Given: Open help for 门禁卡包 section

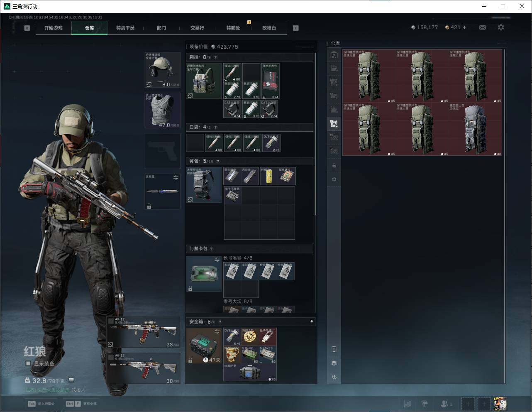Looking at the screenshot, I should point(211,249).
